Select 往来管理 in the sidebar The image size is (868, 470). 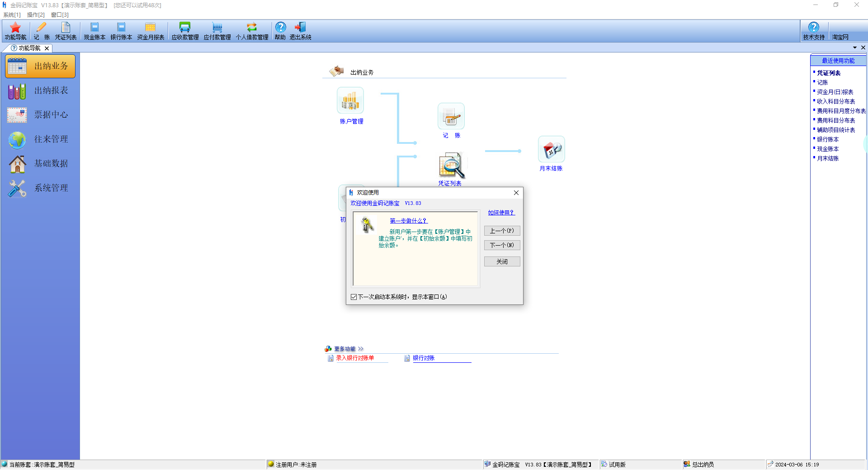(40, 139)
